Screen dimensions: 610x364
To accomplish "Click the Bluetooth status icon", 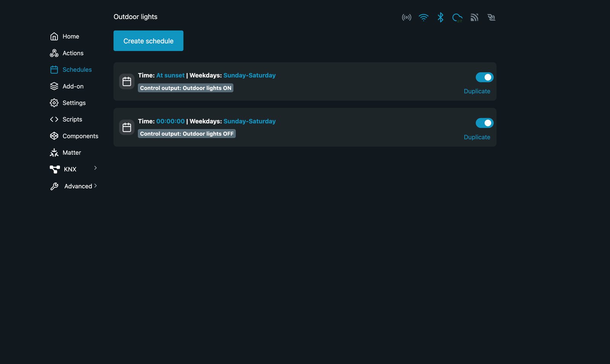I will [x=440, y=17].
